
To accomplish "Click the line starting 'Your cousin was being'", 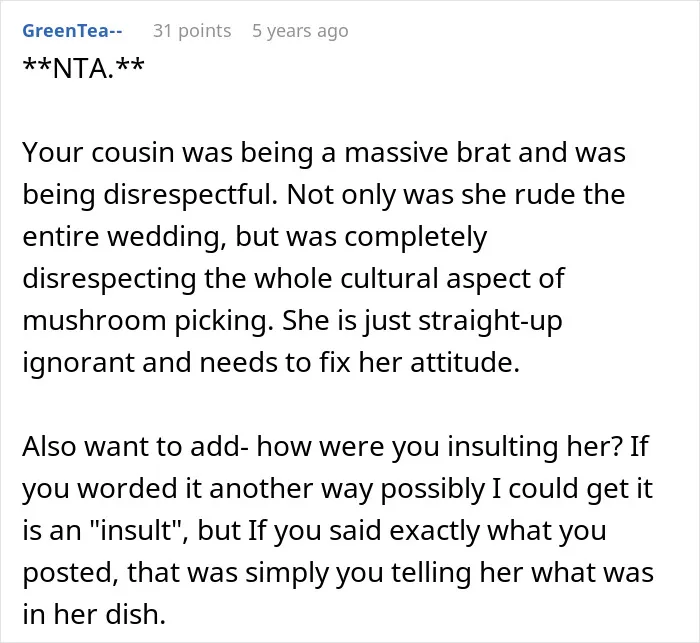I will (324, 153).
